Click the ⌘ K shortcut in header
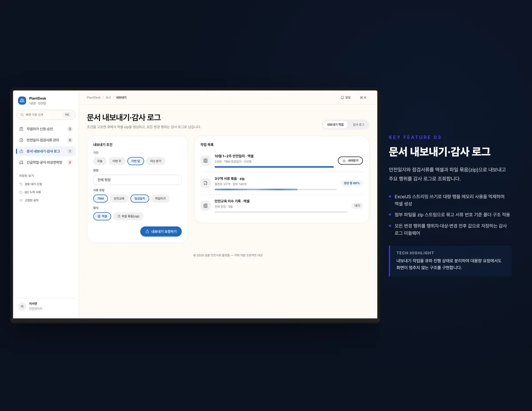Image resolution: width=532 pixels, height=411 pixels. coord(363,98)
